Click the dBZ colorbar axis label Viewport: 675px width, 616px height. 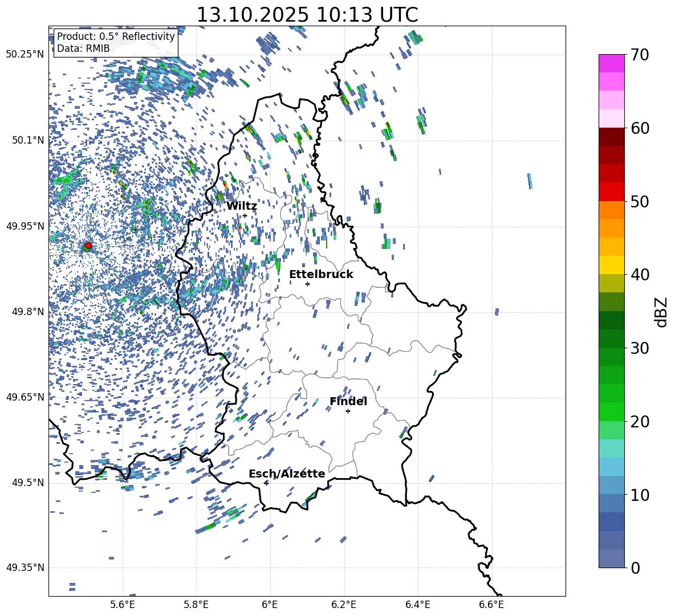pos(661,312)
